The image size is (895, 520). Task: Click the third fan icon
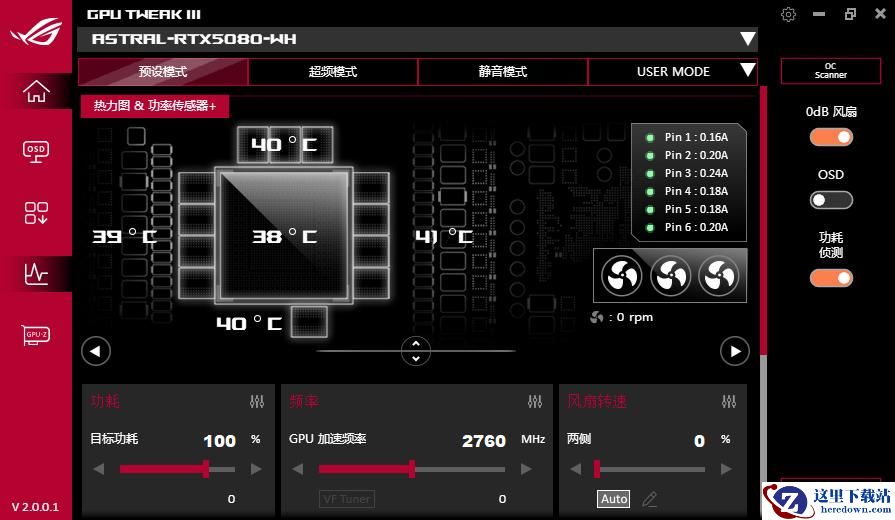pos(719,276)
